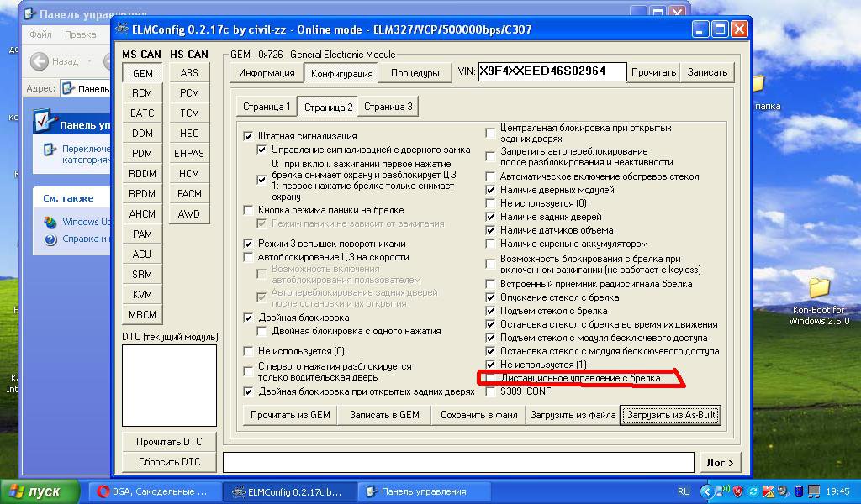The image size is (861, 504).
Task: Go to 'Страница 1' tab
Action: [x=267, y=107]
